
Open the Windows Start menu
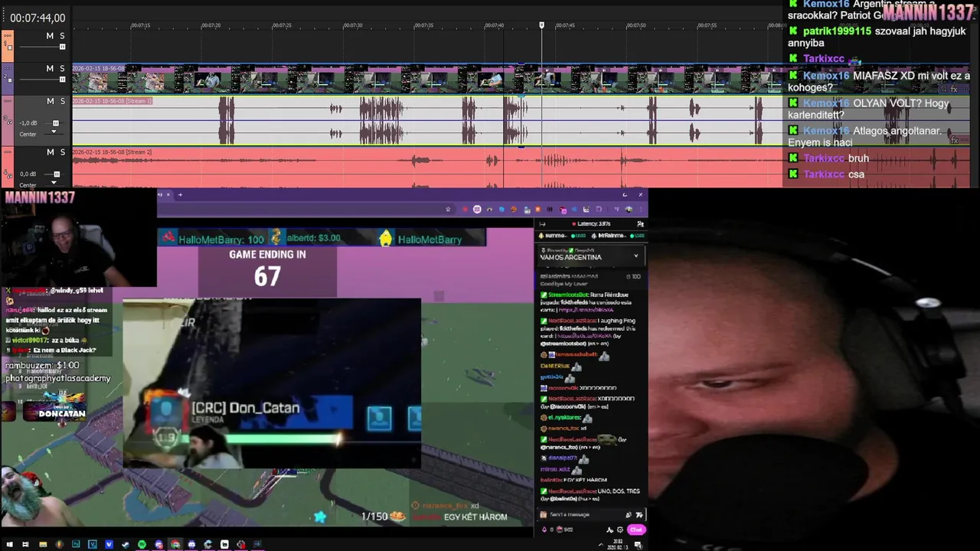9,545
